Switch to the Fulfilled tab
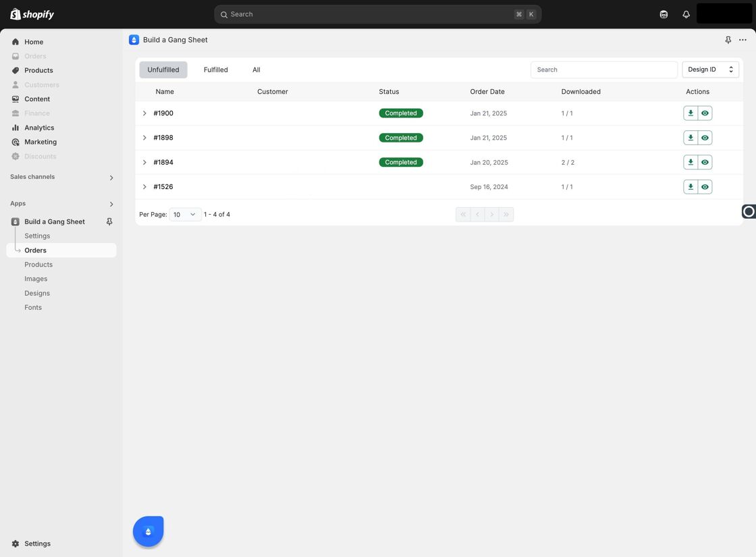756x557 pixels. pos(215,70)
